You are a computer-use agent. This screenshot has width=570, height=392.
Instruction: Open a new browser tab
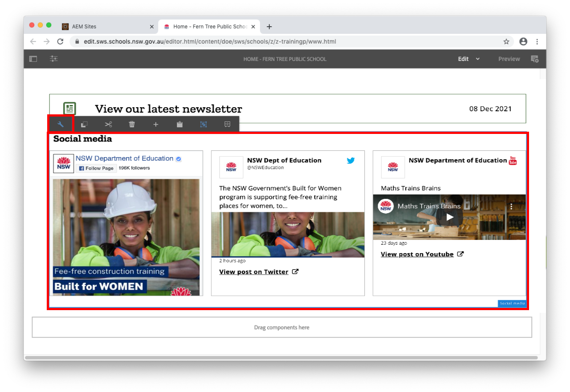[269, 27]
